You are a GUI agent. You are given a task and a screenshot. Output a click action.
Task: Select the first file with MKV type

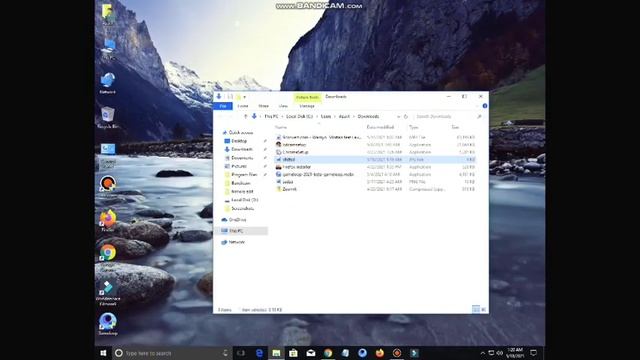[375, 137]
